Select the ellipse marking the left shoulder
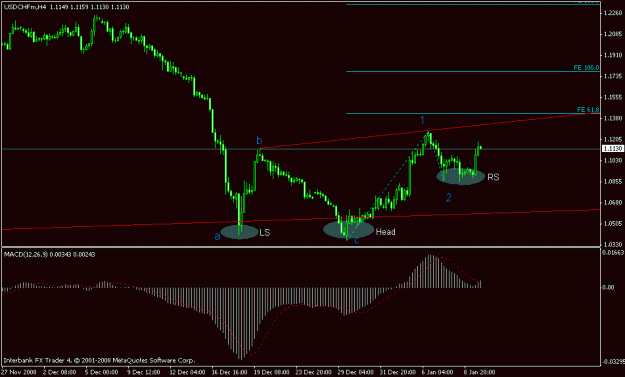 pos(239,232)
